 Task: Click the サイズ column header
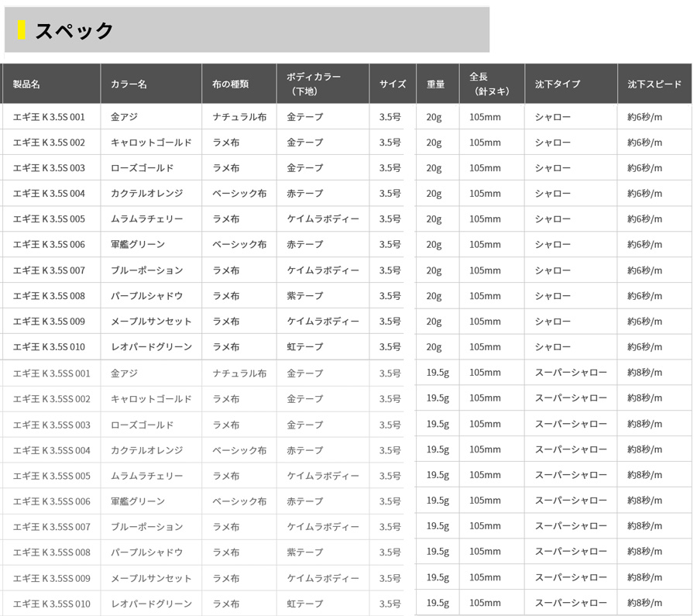[x=393, y=84]
